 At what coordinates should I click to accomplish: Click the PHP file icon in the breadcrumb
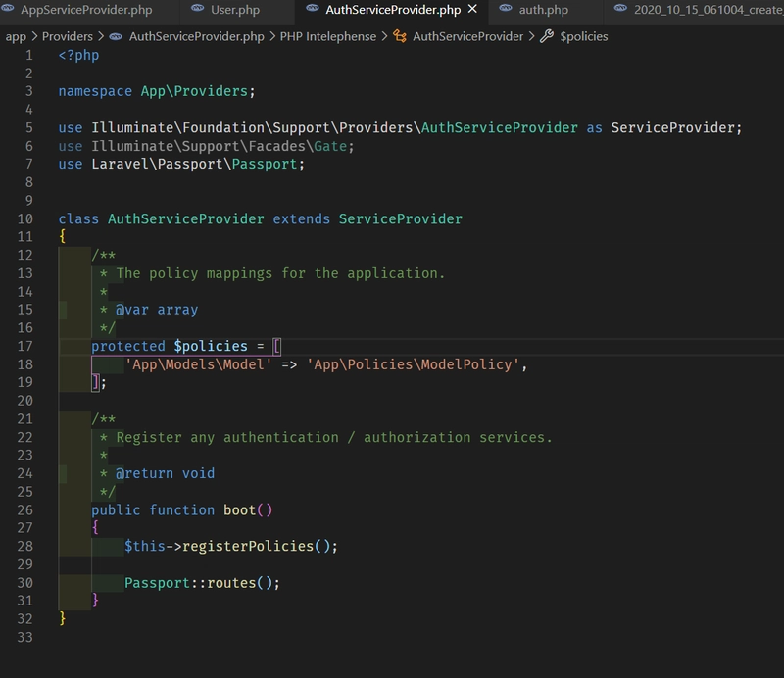coord(116,36)
